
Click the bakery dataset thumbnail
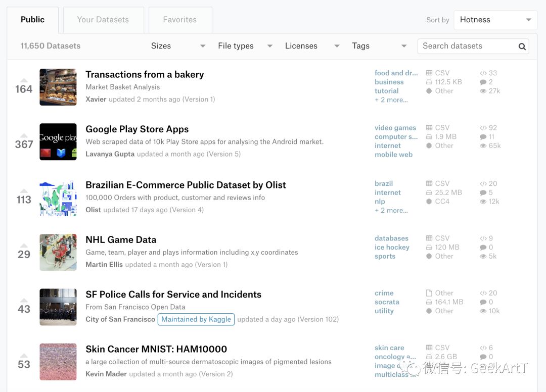tap(58, 87)
